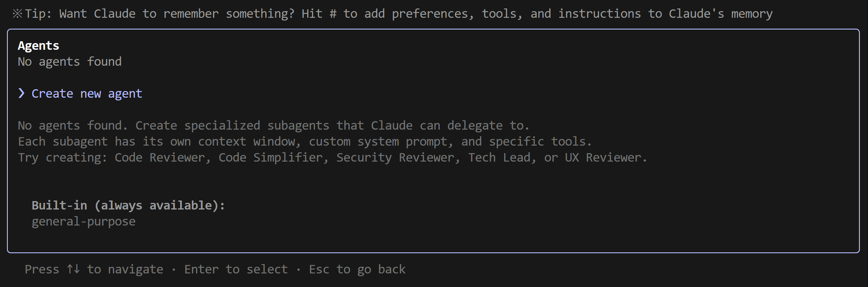Click the Built-in (always available) heading
This screenshot has width=868, height=287.
(128, 205)
